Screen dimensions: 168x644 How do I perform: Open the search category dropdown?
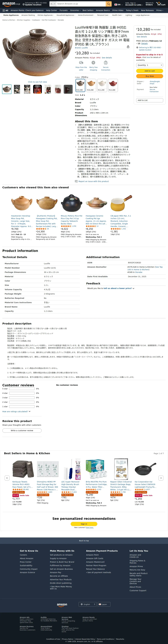53,4
